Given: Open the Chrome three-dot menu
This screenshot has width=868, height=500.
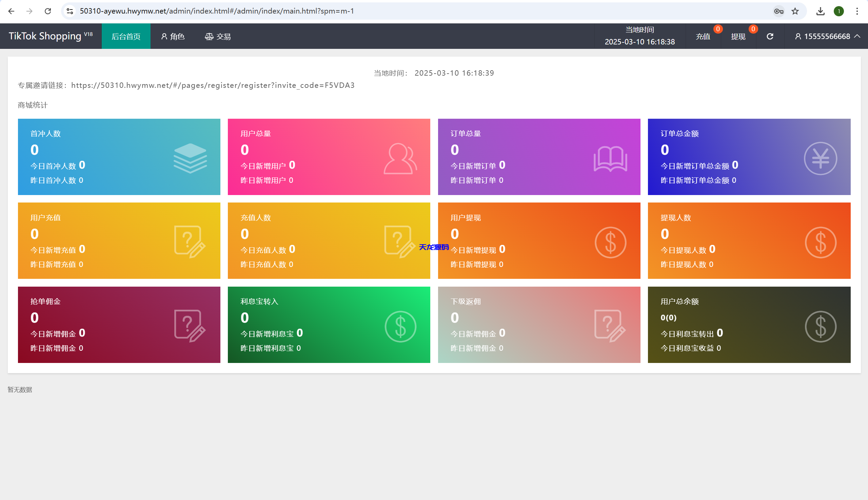Looking at the screenshot, I should click(x=857, y=11).
